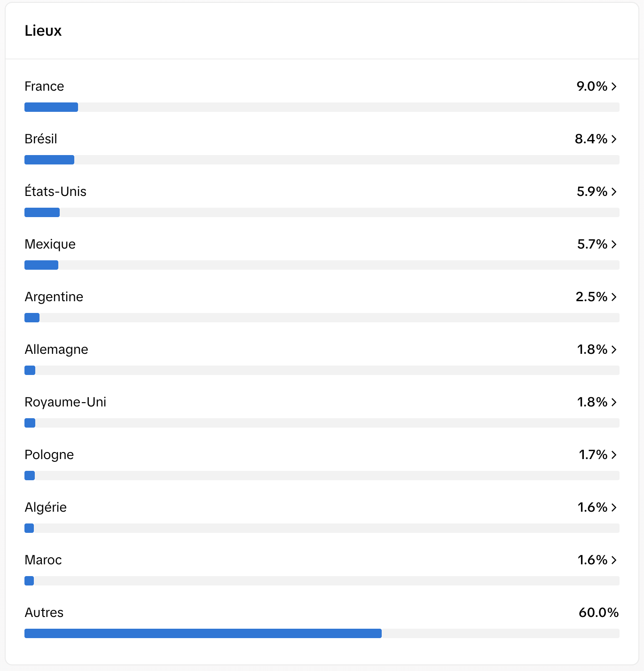Click the arrow beside Argentine 2.5%
Image resolution: width=644 pixels, height=671 pixels.
(x=614, y=297)
